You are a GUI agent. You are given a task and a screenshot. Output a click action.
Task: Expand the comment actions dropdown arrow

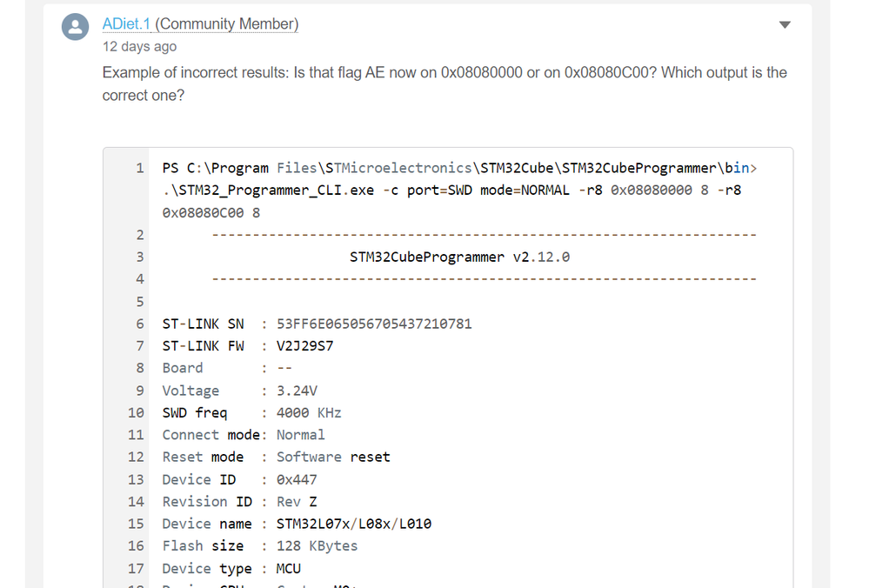click(785, 24)
